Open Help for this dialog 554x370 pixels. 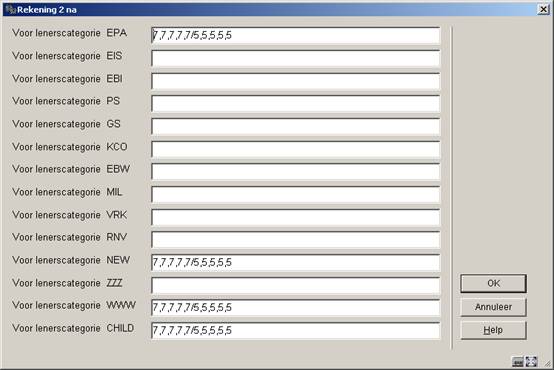[493, 330]
